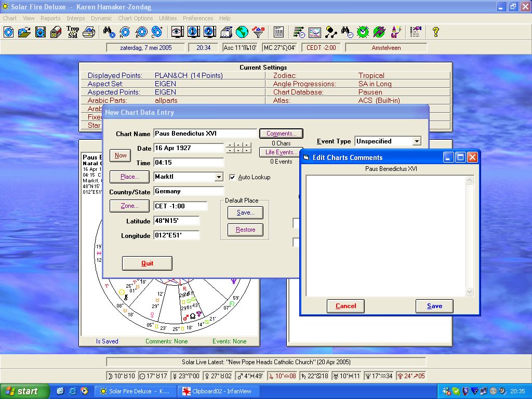Screen dimensions: 532x399
Task: Open the globe atlas toolbar icon
Action: pos(242,32)
